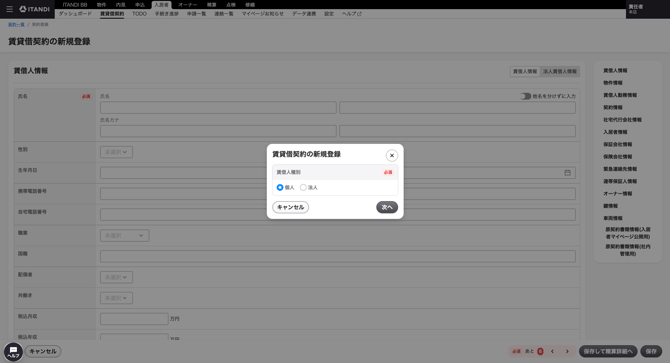Open the 入居者 top tab
This screenshot has width=670, height=363.
point(161,5)
